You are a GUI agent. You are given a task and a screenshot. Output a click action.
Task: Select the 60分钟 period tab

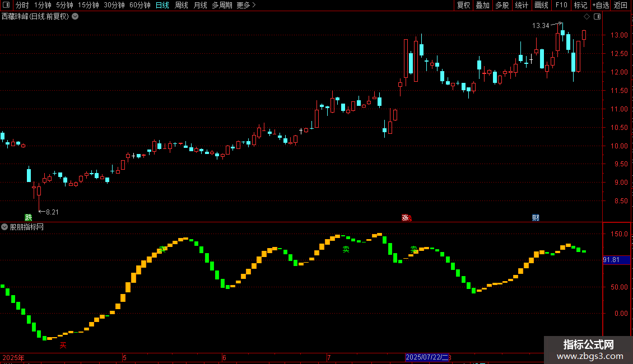point(140,5)
